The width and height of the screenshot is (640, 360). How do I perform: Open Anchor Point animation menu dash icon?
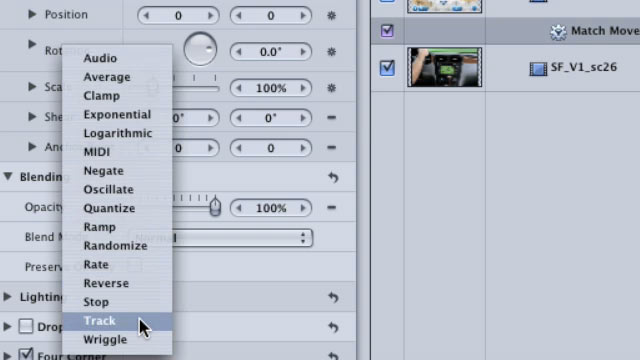click(x=331, y=148)
